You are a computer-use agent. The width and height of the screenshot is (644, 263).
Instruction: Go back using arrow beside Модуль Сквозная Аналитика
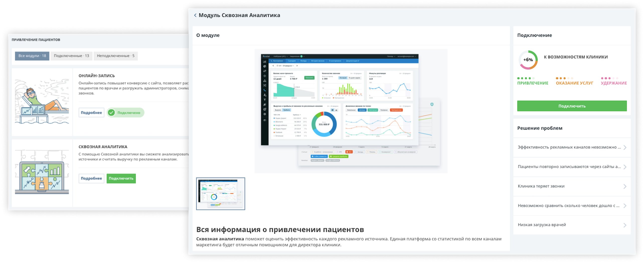pyautogui.click(x=195, y=15)
